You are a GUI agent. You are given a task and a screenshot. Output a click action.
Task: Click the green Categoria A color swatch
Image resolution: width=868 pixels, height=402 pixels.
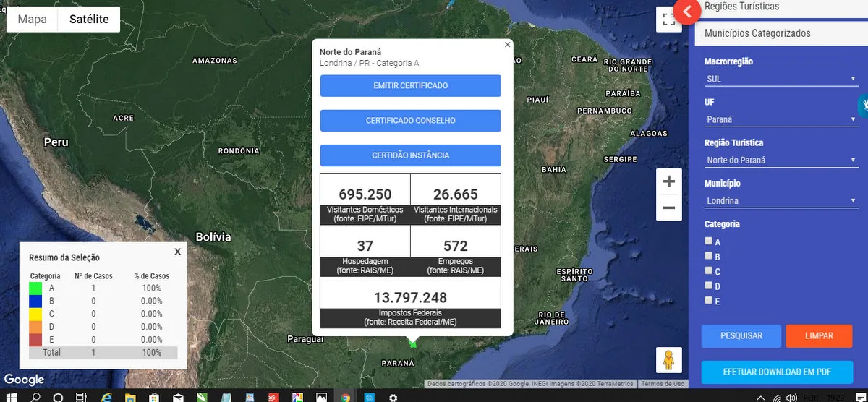click(x=35, y=288)
